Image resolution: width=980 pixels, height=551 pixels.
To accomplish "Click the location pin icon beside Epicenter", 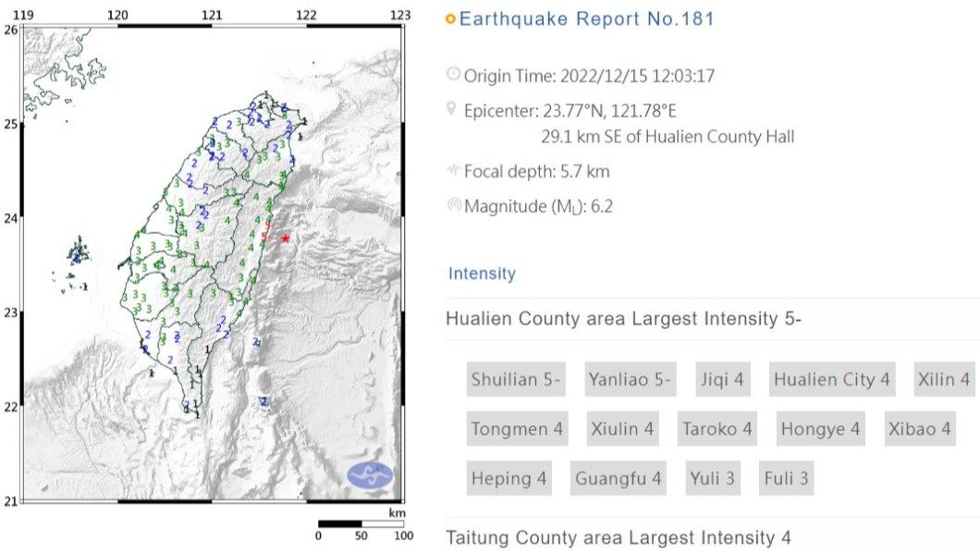I will click(452, 110).
